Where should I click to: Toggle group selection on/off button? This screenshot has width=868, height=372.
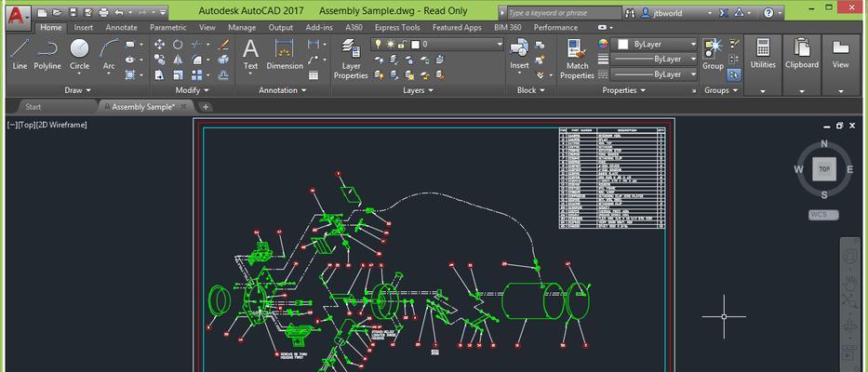tap(734, 74)
